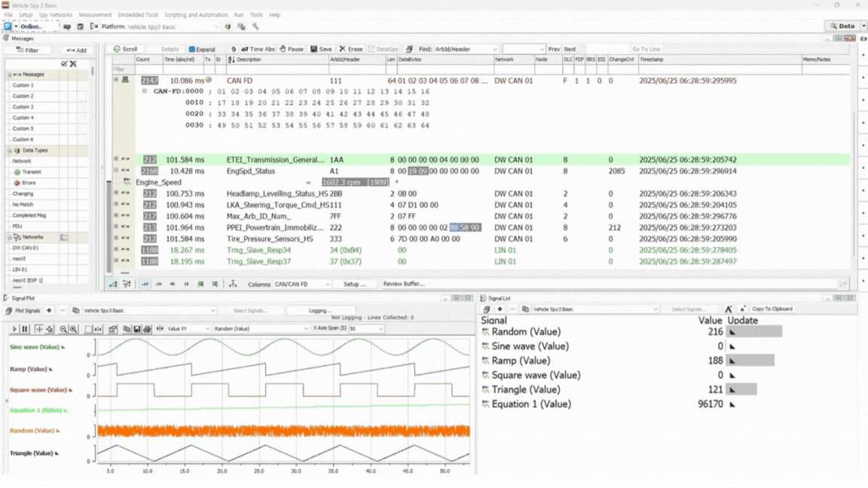868x488 pixels.
Task: Increase font size in Signal List
Action: [x=729, y=310]
